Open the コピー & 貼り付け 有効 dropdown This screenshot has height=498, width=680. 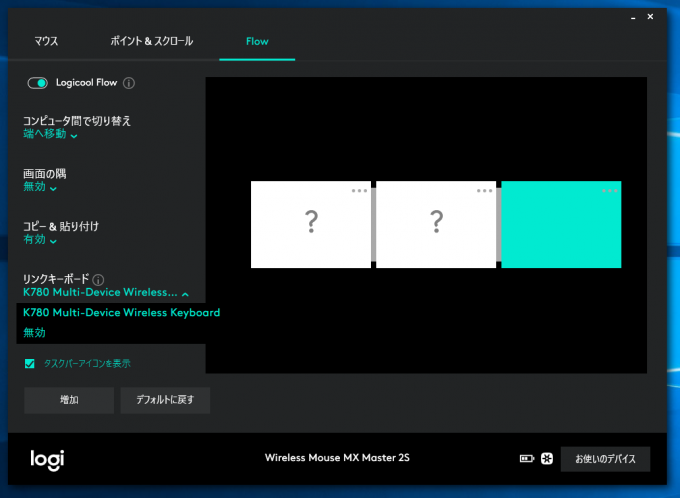40,239
